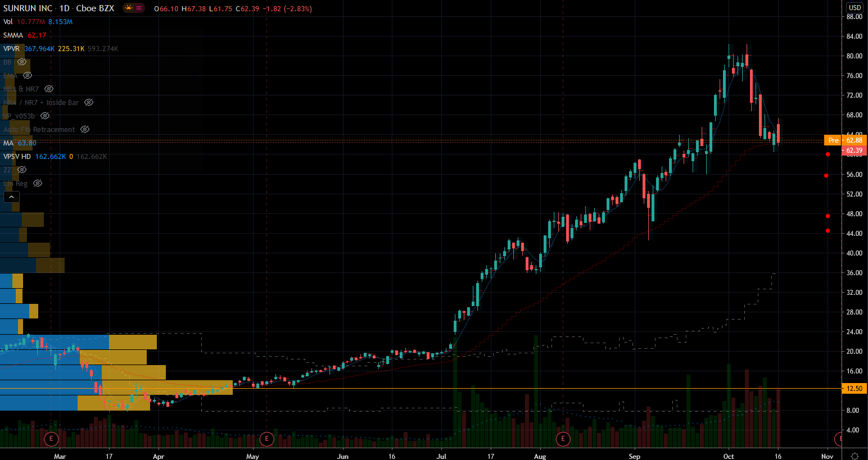Click the 88.00 price axis label
This screenshot has width=868, height=460.
[x=855, y=17]
